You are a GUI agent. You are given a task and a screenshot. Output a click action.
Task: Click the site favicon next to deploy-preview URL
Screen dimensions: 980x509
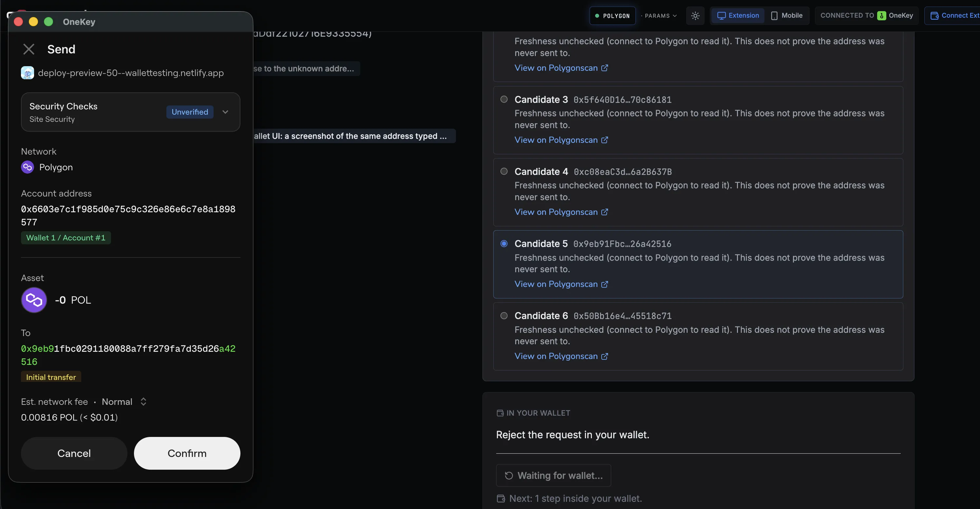[28, 73]
